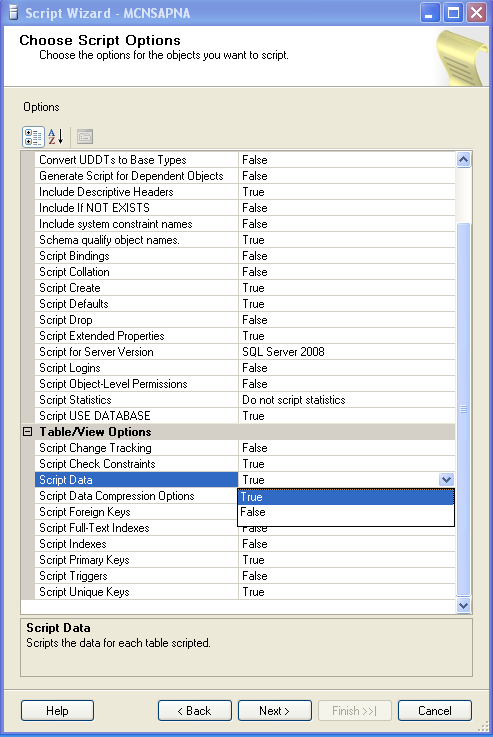Click the SQL Server 2008 value
Screen dimensions: 493x737
pos(283,352)
